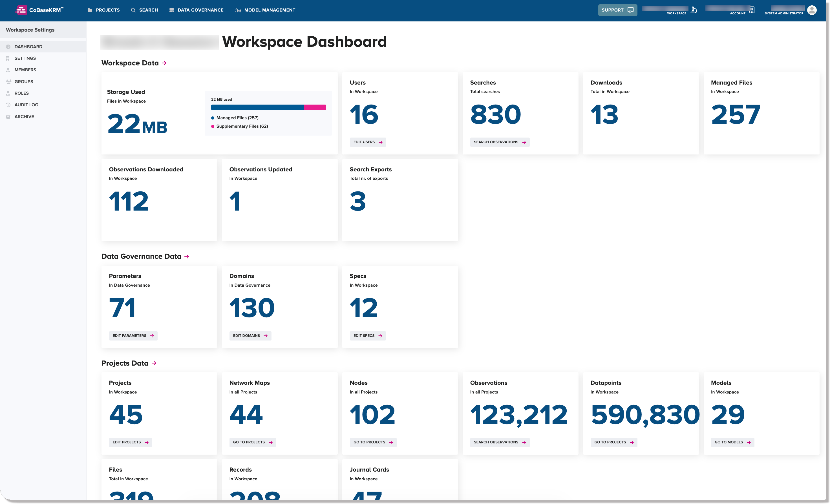830x504 pixels.
Task: Click the 257 managed files count
Action: click(736, 114)
